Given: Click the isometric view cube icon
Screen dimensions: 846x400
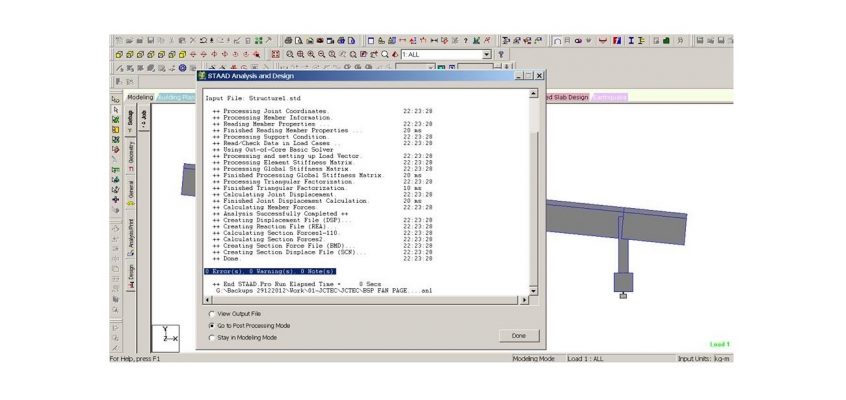Looking at the screenshot, I should coord(182,55).
